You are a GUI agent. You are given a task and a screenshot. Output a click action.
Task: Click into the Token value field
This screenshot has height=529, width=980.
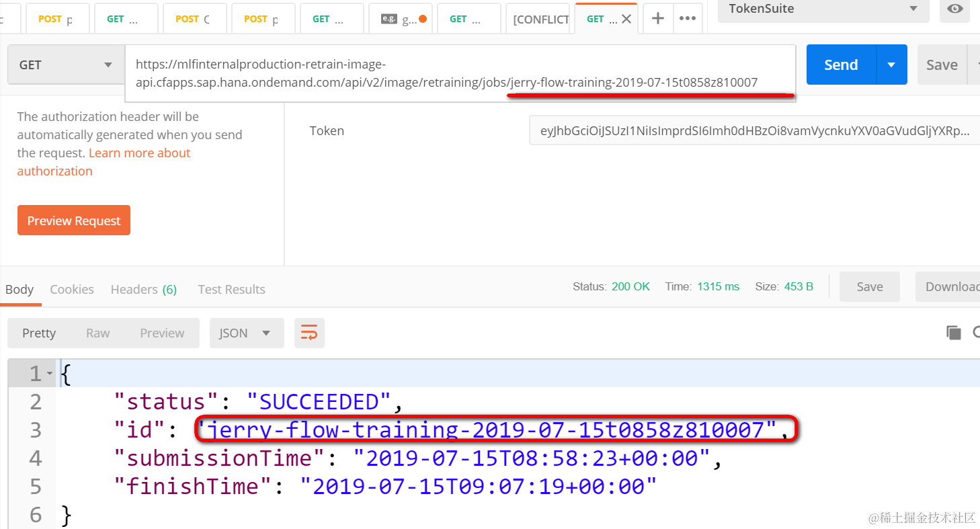pos(754,131)
